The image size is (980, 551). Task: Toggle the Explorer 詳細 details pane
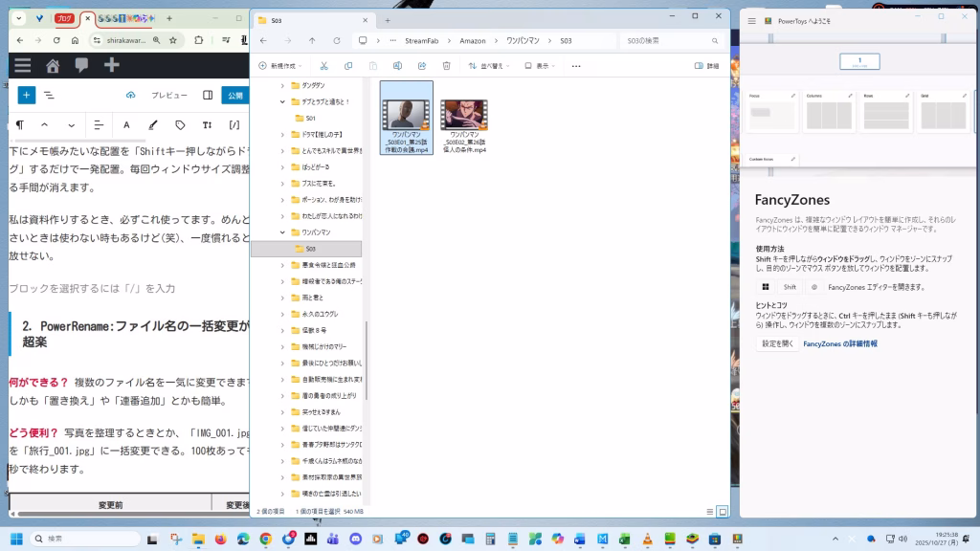pyautogui.click(x=706, y=66)
